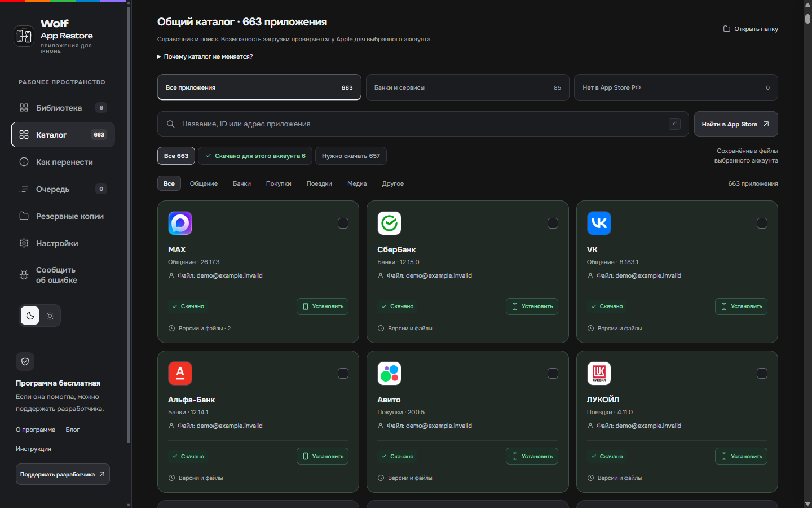Check the Альфа-Банк app checkbox
The width and height of the screenshot is (812, 508).
(x=343, y=373)
